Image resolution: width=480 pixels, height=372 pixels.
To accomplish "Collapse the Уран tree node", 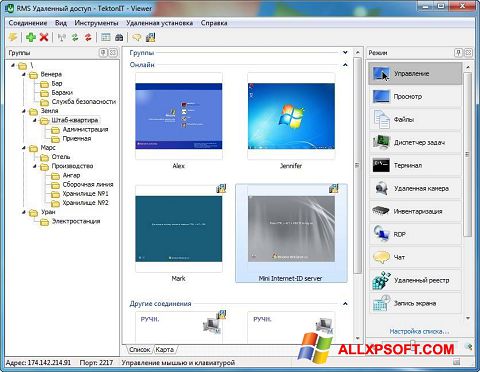I will click(24, 212).
